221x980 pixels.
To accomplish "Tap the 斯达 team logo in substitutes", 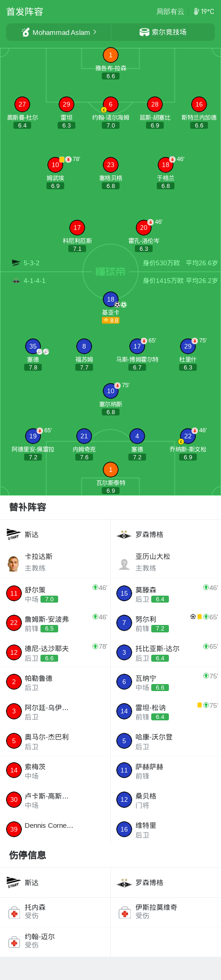I will [x=13, y=535].
